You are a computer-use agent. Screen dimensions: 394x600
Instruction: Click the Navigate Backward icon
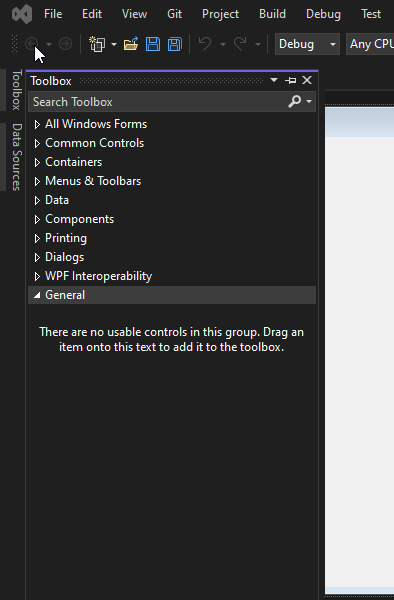[x=32, y=44]
